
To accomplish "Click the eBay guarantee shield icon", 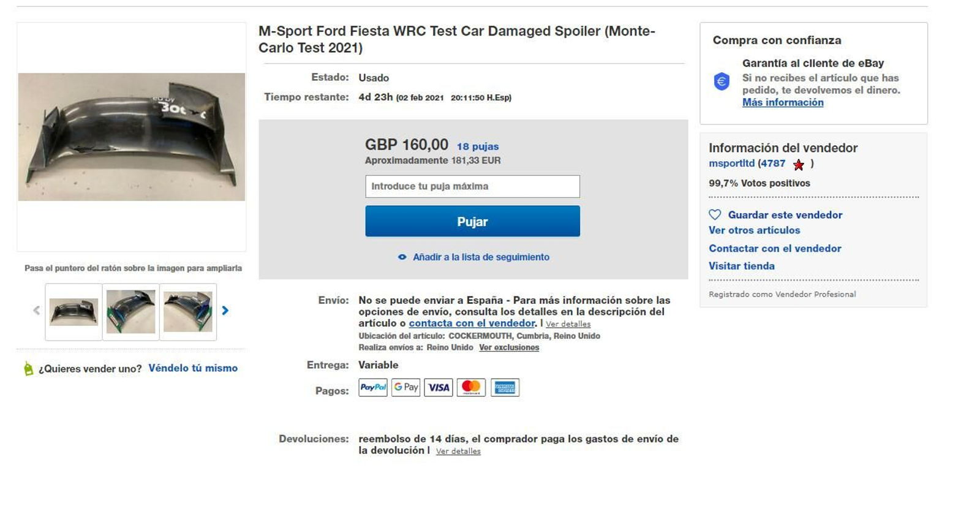I will 722,81.
